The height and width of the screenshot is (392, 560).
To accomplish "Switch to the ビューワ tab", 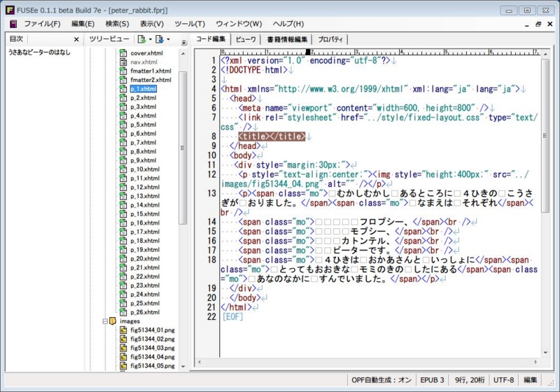I will 246,39.
